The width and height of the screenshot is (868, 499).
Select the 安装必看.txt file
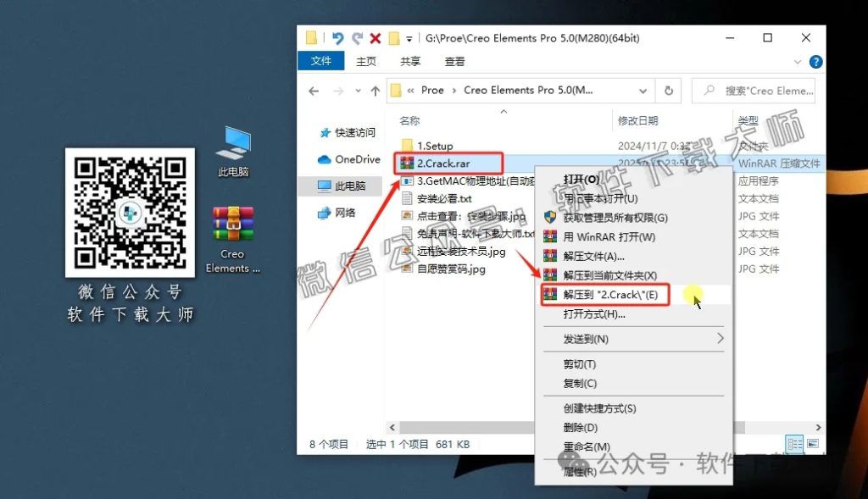pyautogui.click(x=437, y=198)
